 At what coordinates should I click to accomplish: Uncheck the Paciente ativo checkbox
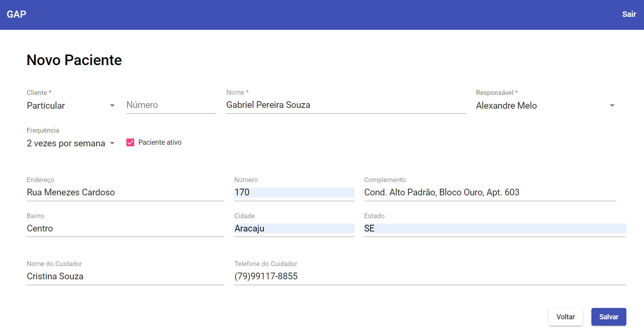(130, 142)
